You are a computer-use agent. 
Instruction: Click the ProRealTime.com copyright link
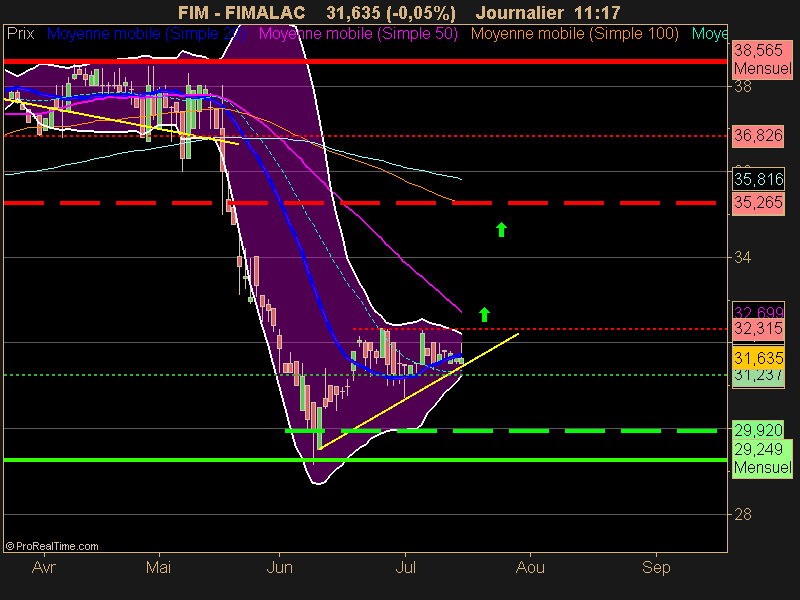coord(52,546)
